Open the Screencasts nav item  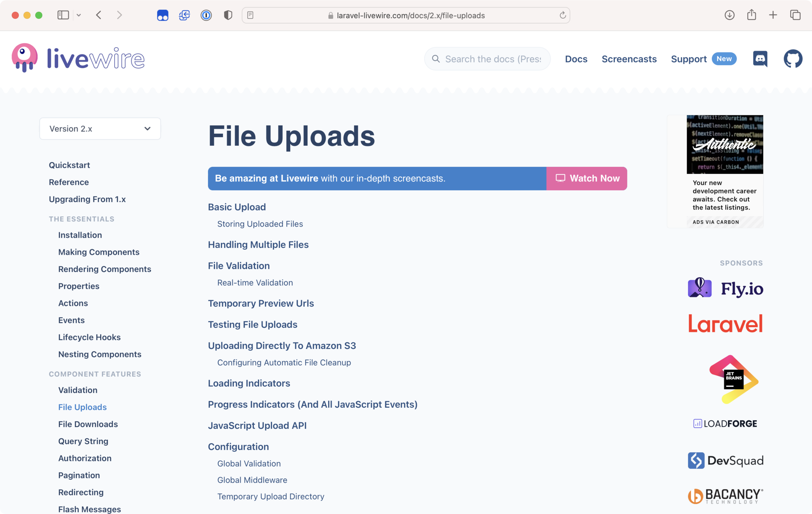(x=629, y=59)
